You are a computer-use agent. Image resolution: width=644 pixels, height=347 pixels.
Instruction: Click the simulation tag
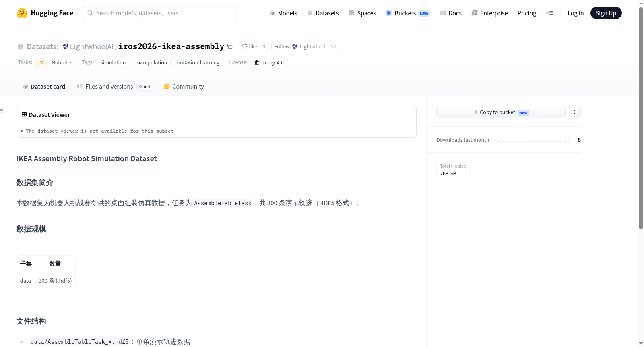click(113, 62)
